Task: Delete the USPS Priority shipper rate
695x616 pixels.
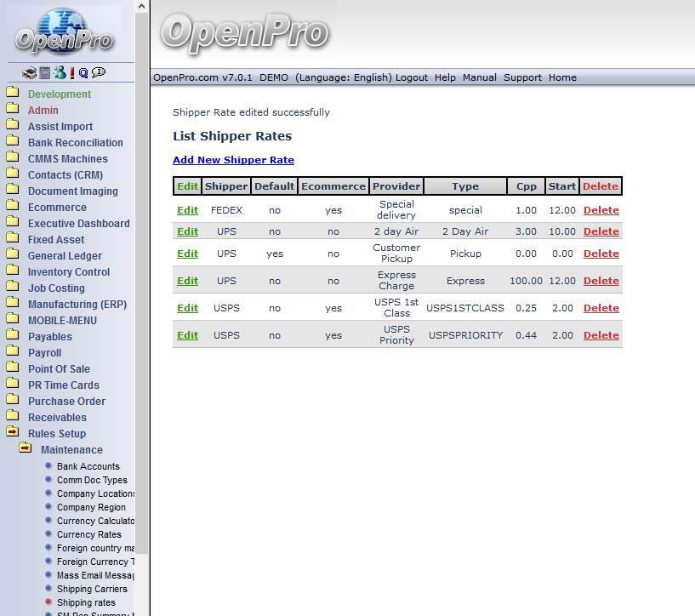Action: pos(601,335)
